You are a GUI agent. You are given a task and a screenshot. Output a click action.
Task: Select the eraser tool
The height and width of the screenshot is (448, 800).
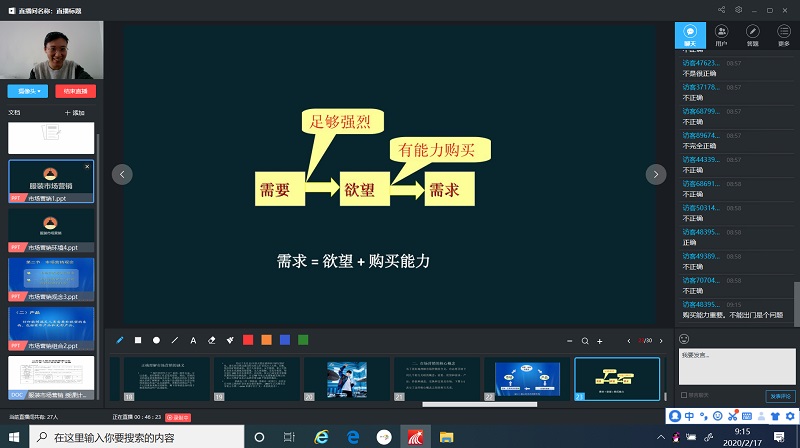[x=212, y=340]
